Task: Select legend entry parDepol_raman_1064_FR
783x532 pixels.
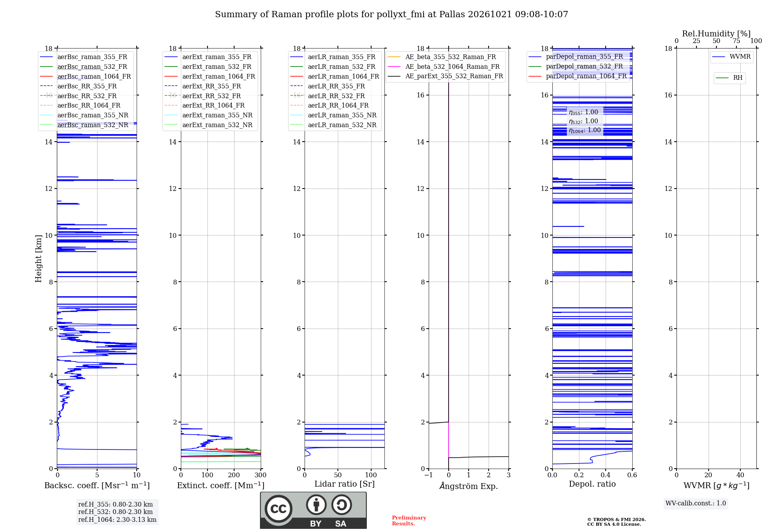Action: pyautogui.click(x=578, y=76)
